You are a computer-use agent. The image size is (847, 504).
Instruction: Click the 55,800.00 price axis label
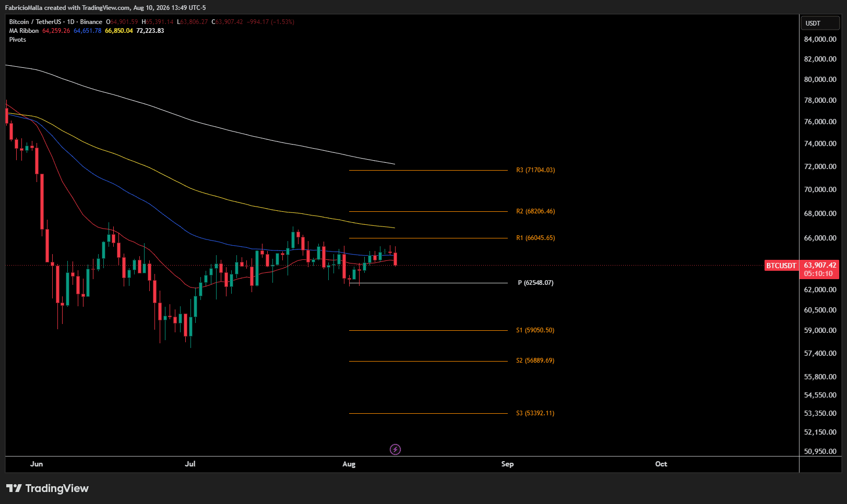pos(820,377)
